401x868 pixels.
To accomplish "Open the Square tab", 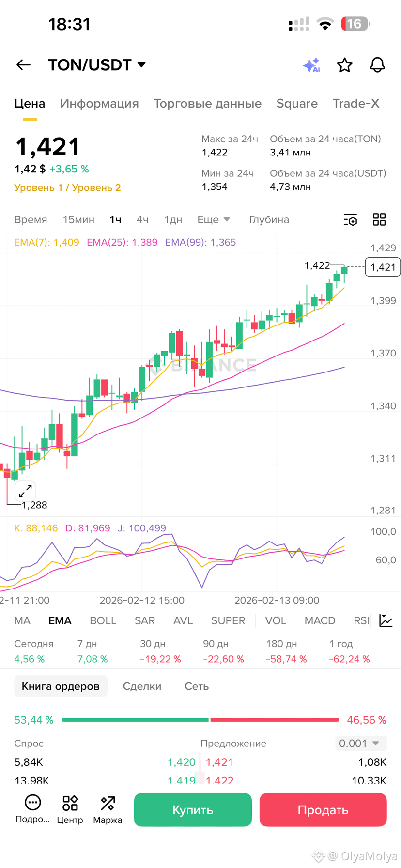I will tap(297, 103).
